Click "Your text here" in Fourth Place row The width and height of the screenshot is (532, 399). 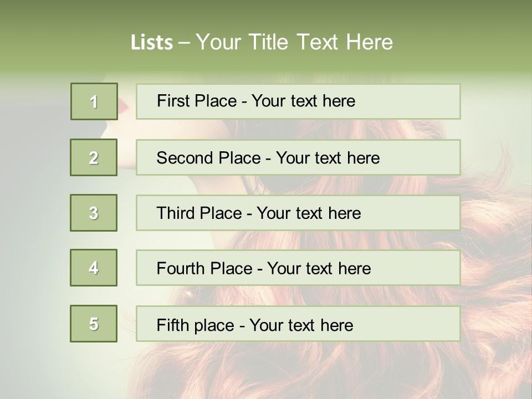click(x=319, y=269)
